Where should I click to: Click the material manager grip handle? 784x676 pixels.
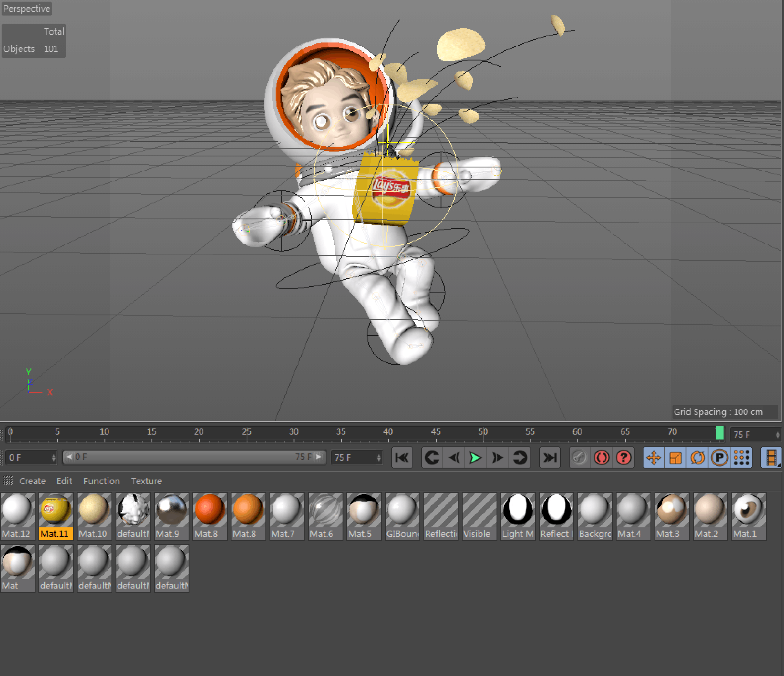[8, 481]
